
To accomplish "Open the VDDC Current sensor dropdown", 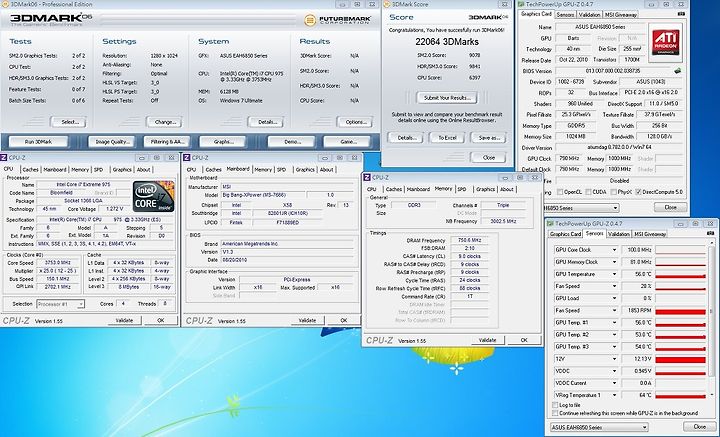I will point(614,383).
